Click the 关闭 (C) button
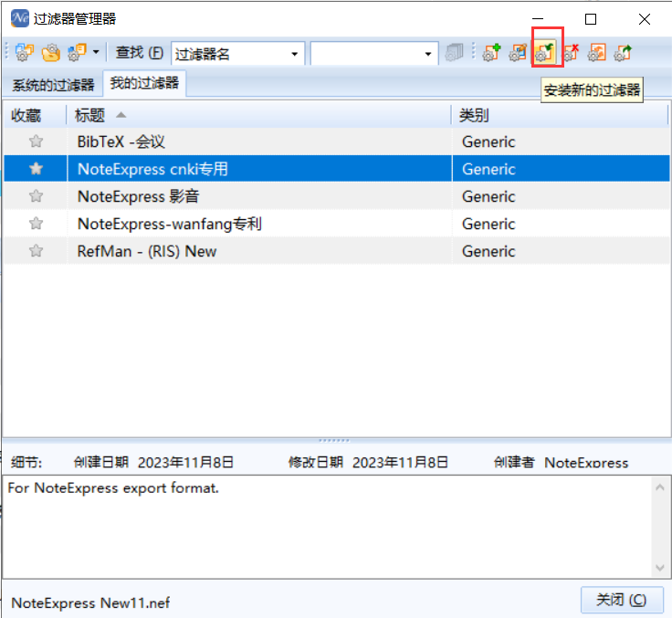The image size is (672, 618). pos(622,600)
